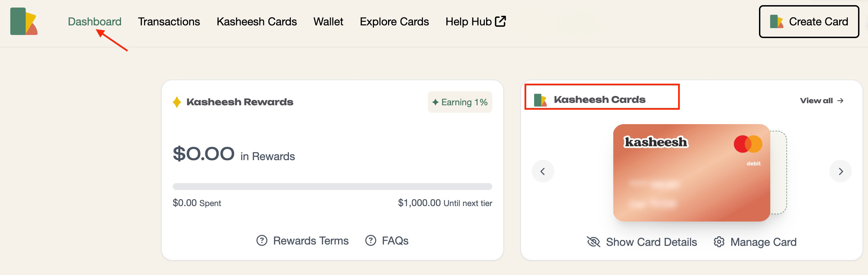Screen dimensions: 868x275
Task: Go to the Explore Cards page
Action: coord(394,22)
